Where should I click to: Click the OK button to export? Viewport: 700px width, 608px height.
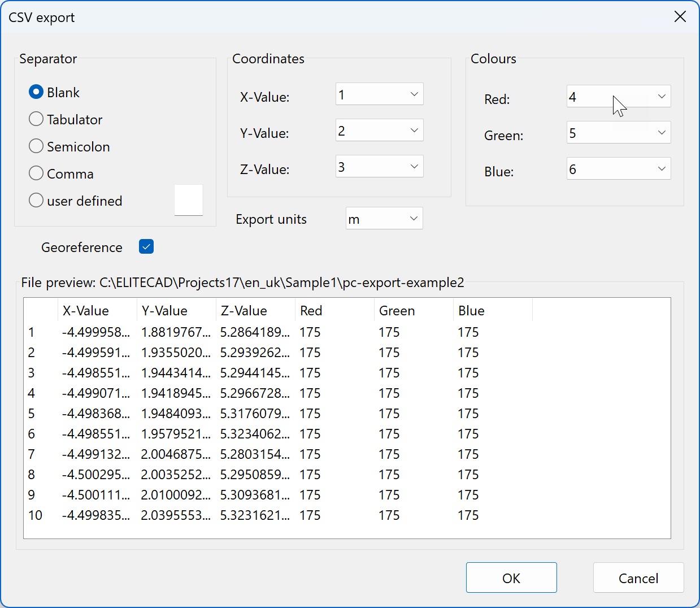(511, 577)
